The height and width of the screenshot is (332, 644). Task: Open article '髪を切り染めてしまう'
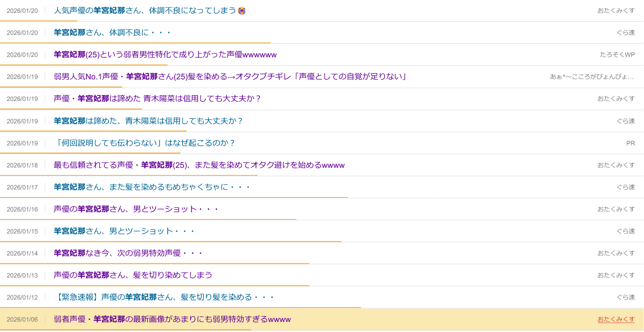point(133,275)
